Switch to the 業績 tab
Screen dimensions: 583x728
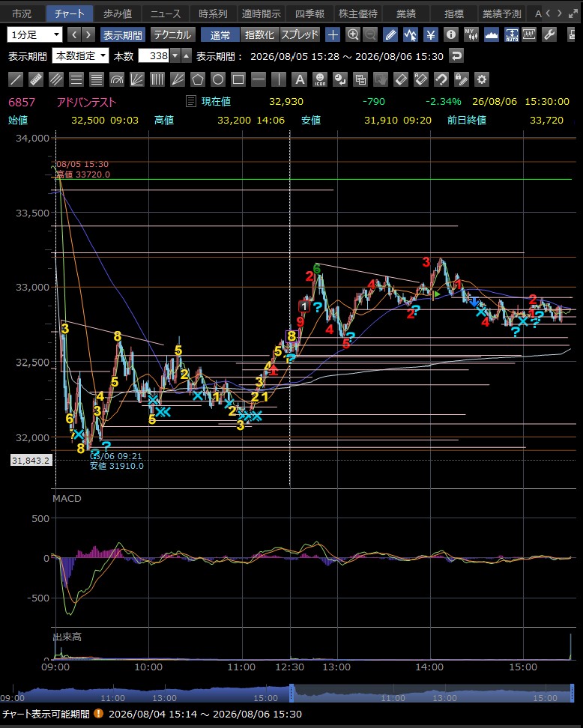tap(406, 13)
